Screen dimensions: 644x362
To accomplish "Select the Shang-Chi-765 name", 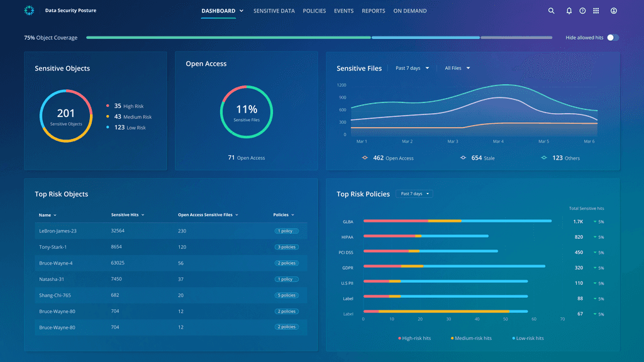I will point(55,295).
